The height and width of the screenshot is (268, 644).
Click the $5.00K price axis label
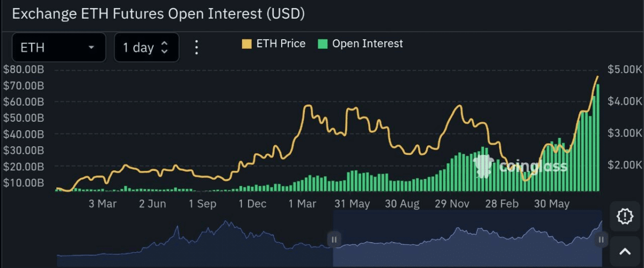point(625,70)
